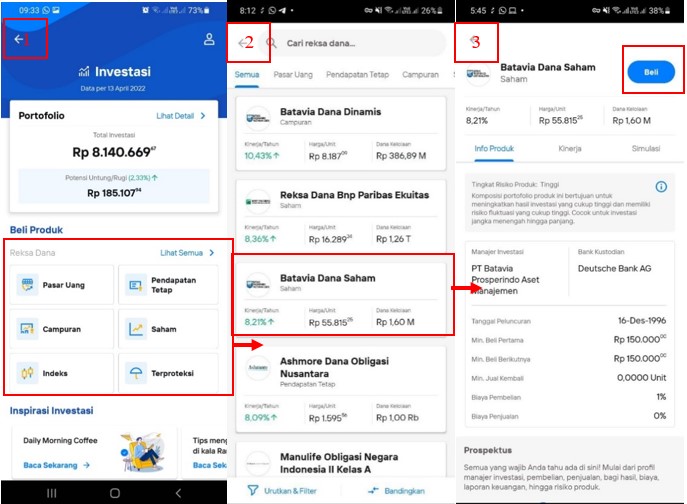Screen dimensions: 687x504
Task: Tap the Pasar Uang category icon
Action: pyautogui.click(x=27, y=285)
